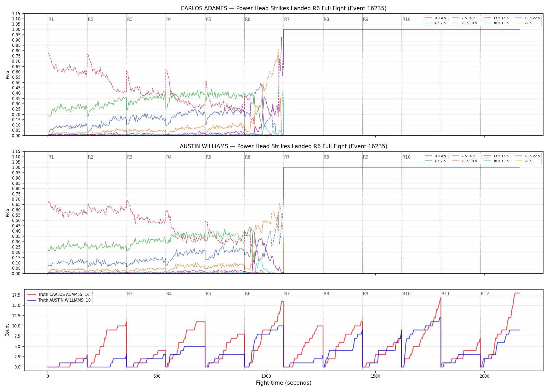This screenshot has width=549, height=392.
Task: Select '7.5-10.5' legend entry in Carlos Adames chart
Action: click(x=464, y=18)
